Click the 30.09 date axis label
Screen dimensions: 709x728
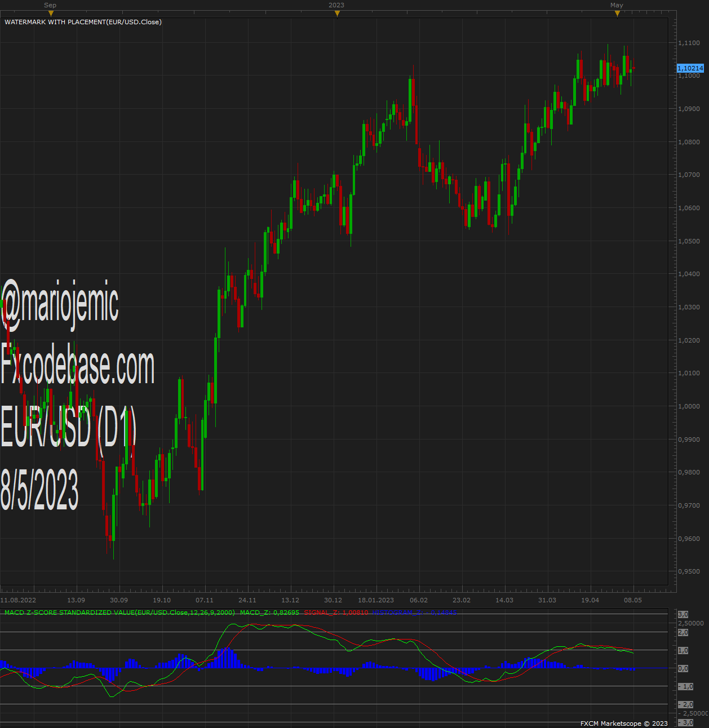pyautogui.click(x=119, y=600)
